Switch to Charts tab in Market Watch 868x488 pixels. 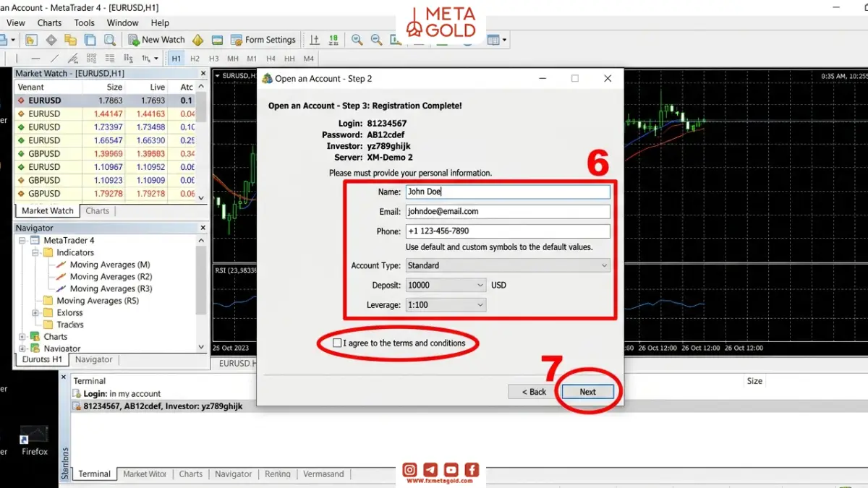97,211
